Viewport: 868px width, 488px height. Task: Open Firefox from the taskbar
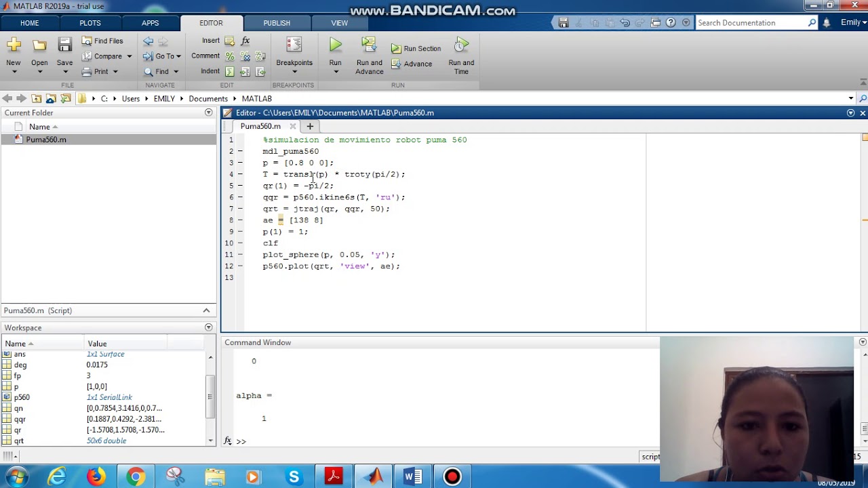click(96, 477)
